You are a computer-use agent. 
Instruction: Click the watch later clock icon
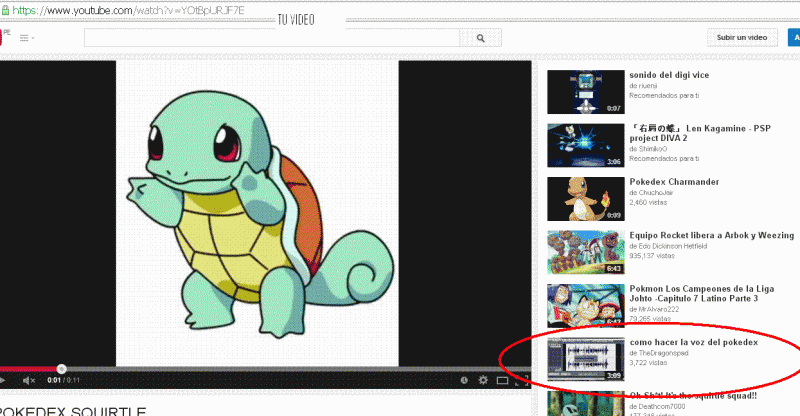464,380
